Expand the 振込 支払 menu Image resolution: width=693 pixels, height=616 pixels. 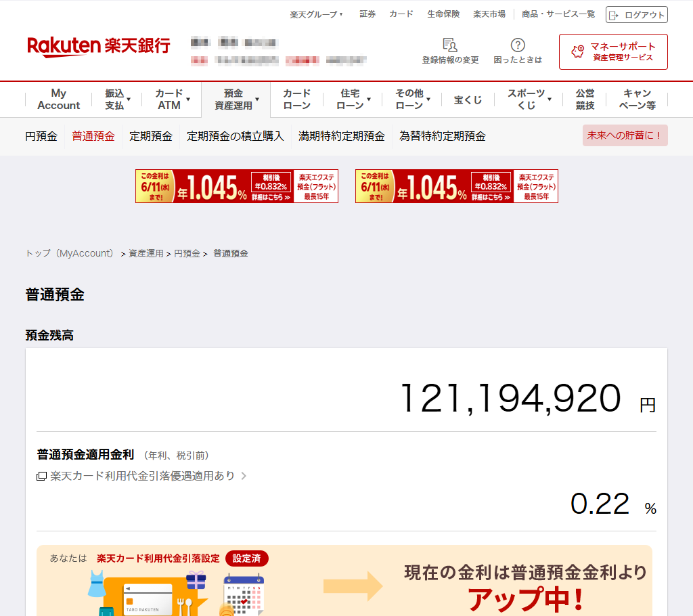[x=117, y=100]
